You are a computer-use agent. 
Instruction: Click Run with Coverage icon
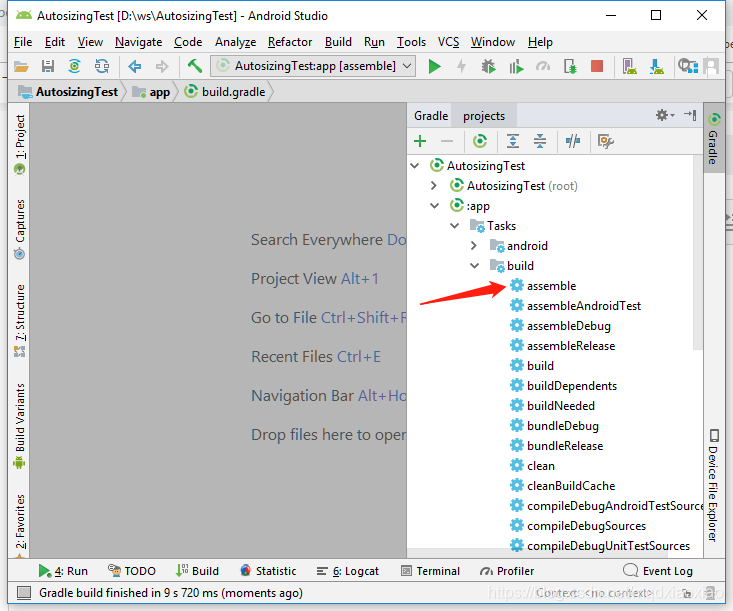[x=516, y=66]
